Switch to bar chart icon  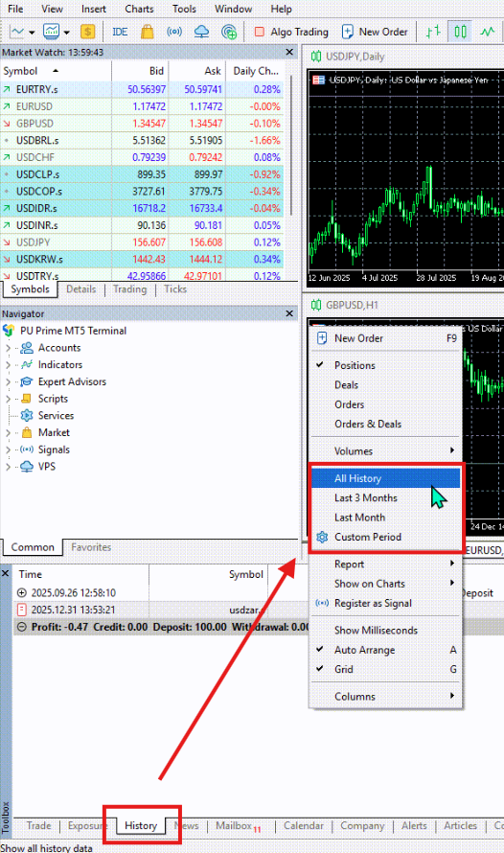433,32
